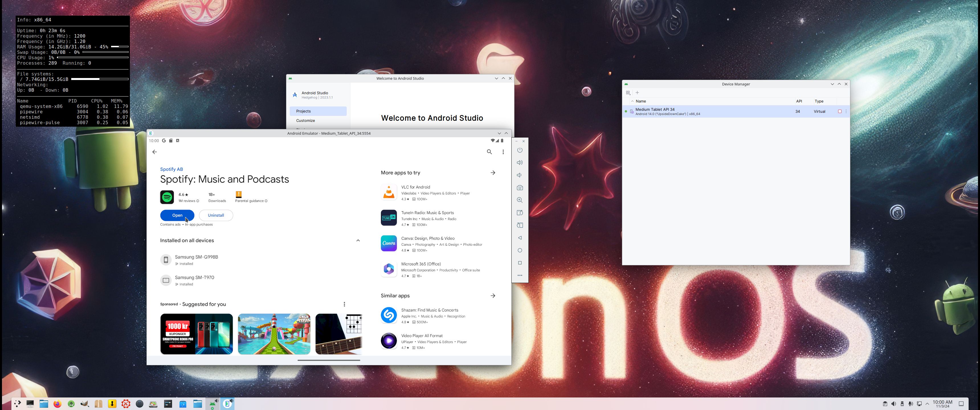Click the audio volume icon in the system tray
The image size is (980, 410).
pos(894,404)
